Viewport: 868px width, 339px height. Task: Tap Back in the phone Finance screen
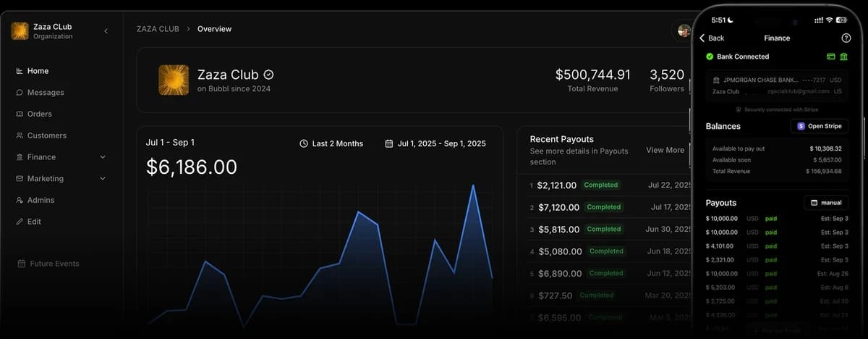point(712,38)
